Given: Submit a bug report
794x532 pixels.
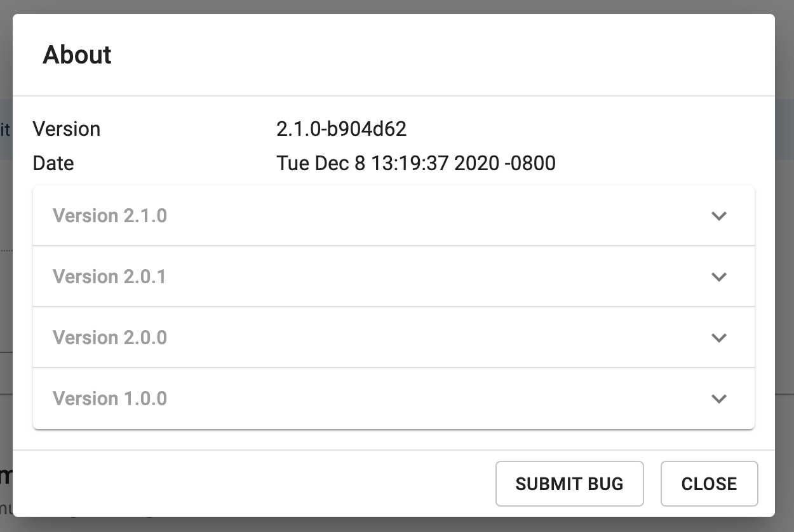Looking at the screenshot, I should click(570, 484).
